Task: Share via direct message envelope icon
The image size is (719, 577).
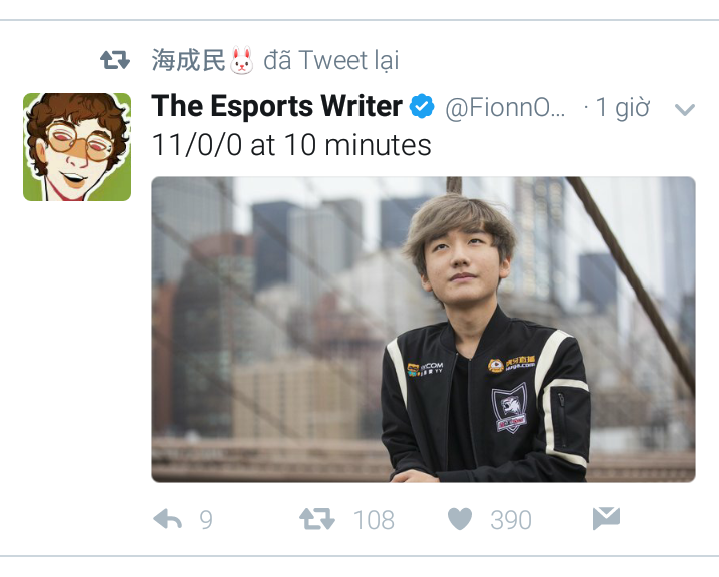Action: (x=606, y=519)
